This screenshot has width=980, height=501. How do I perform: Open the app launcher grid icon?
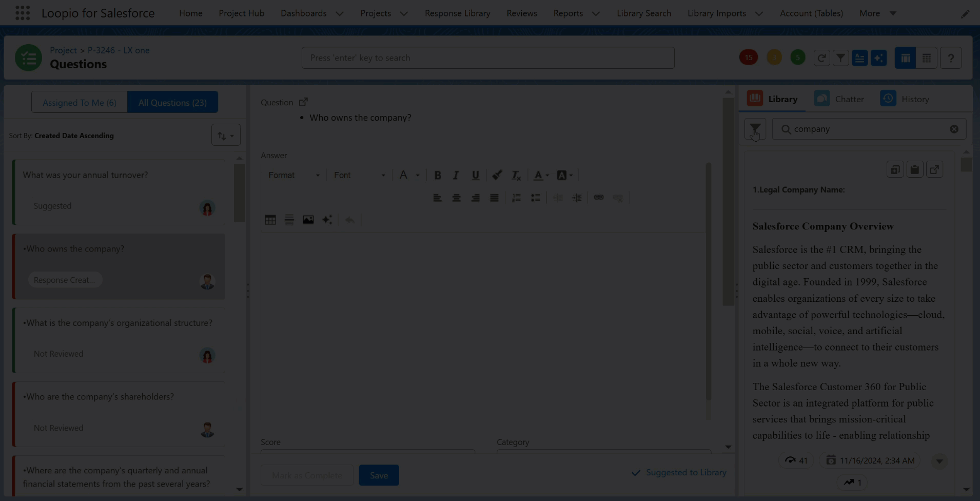click(23, 13)
